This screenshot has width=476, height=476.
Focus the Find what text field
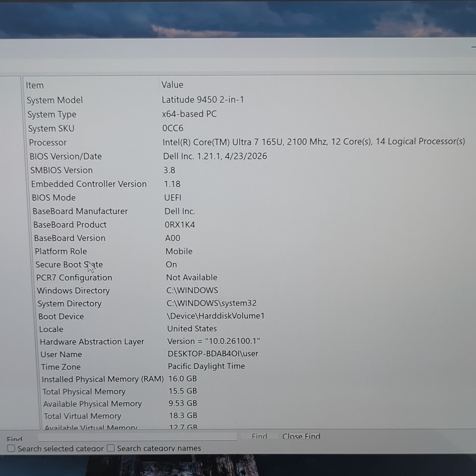(137, 436)
